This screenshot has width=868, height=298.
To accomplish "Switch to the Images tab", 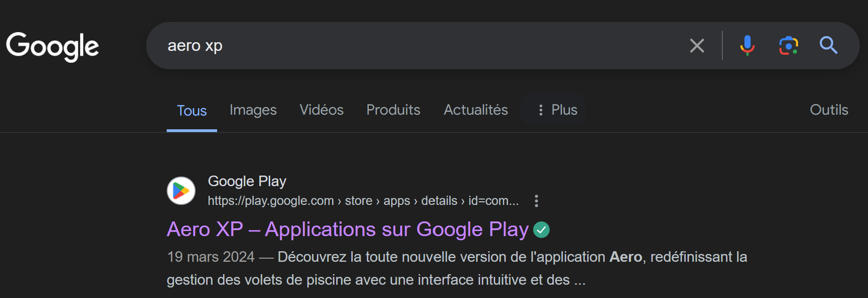I will click(x=253, y=110).
